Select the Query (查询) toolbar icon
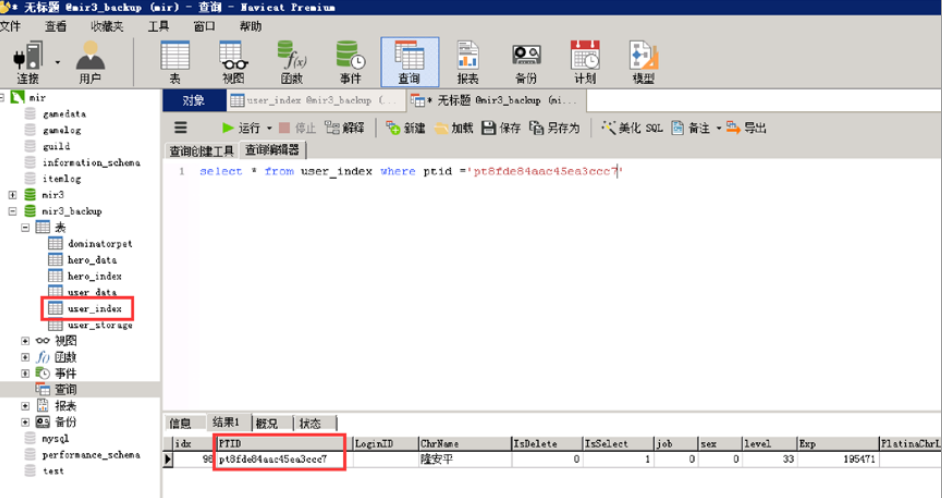The height and width of the screenshot is (498, 942). coord(410,62)
